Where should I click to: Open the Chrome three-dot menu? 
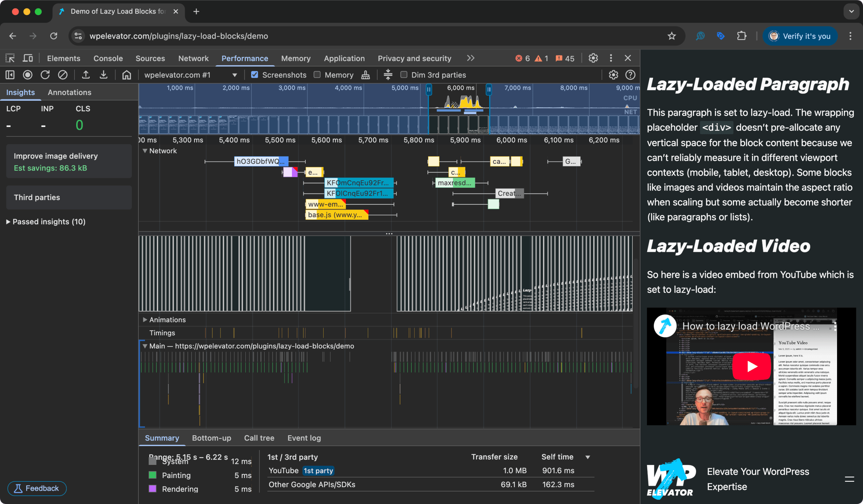click(850, 36)
